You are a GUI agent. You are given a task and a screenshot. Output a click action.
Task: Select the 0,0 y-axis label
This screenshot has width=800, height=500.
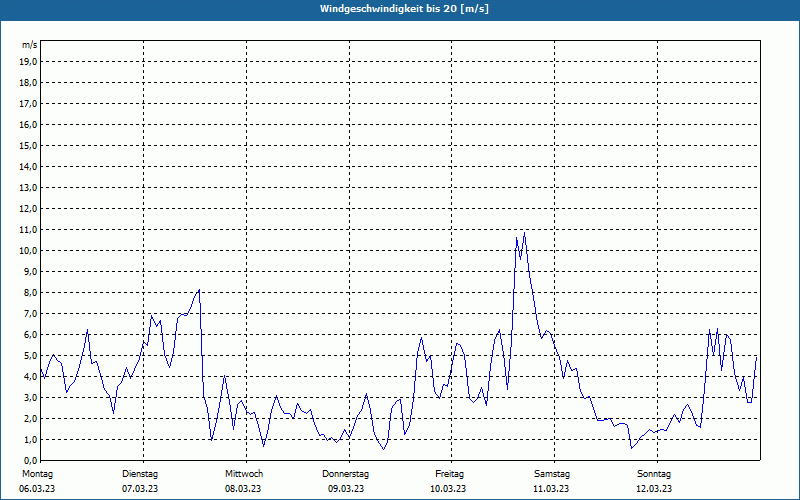click(30, 460)
